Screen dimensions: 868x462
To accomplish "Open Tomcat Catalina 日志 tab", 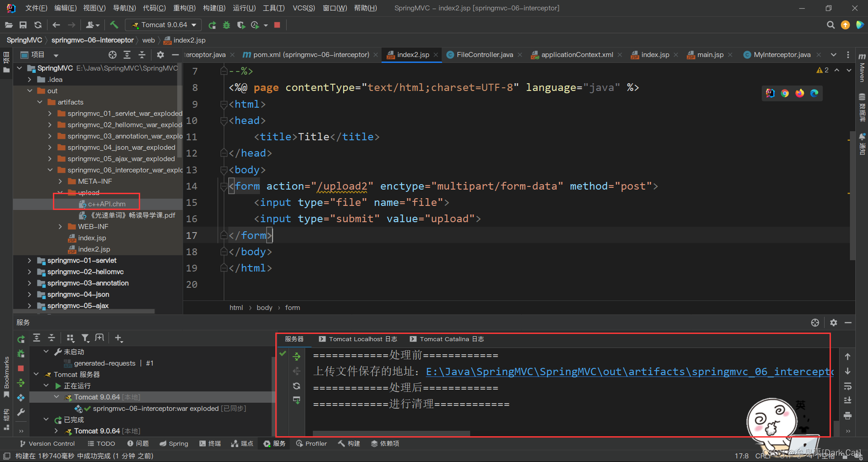I will [x=447, y=339].
